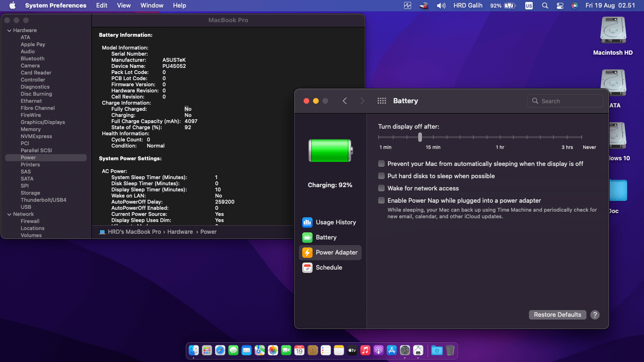Select Bluetooth in the Hardware list

[33, 58]
